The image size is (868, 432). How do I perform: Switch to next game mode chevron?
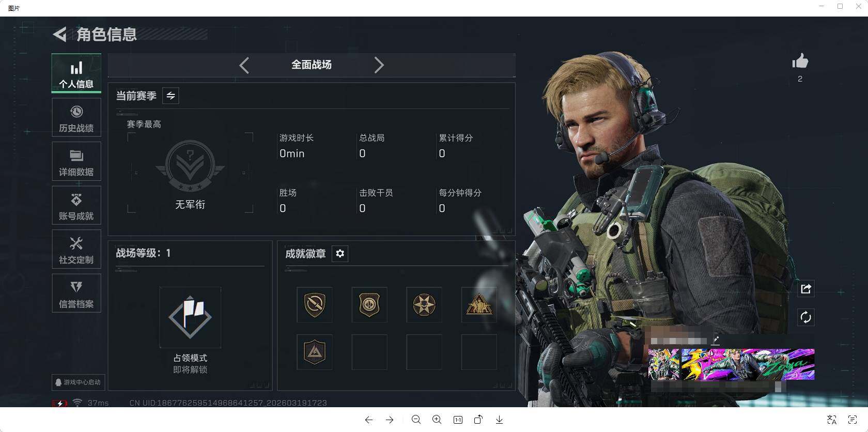[x=379, y=65]
